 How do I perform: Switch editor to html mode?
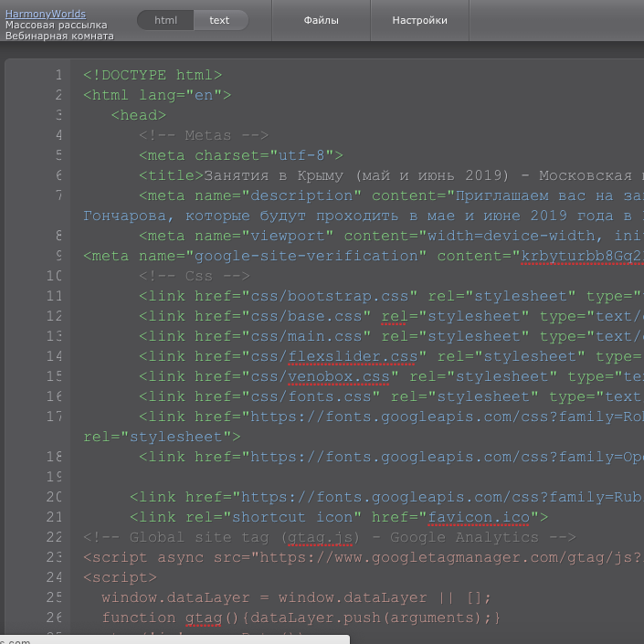(165, 20)
